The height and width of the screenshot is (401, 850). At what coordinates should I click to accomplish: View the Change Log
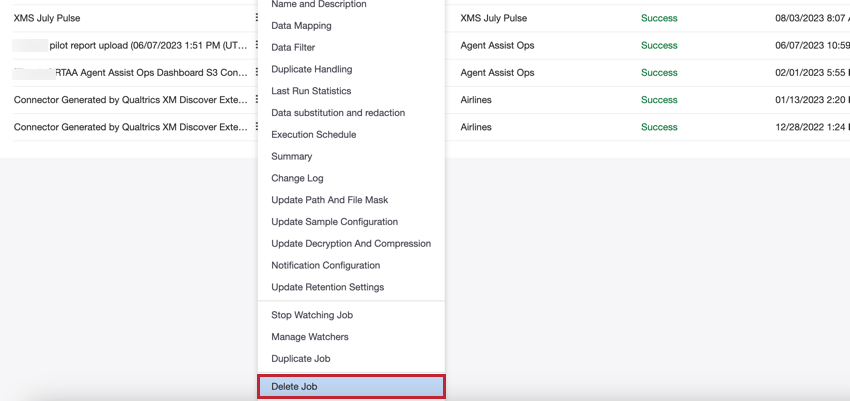point(297,178)
